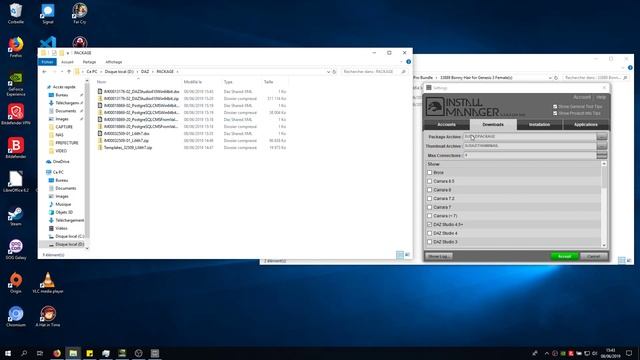Click the Windows Start button
This screenshot has height=360, width=640.
(x=8, y=353)
